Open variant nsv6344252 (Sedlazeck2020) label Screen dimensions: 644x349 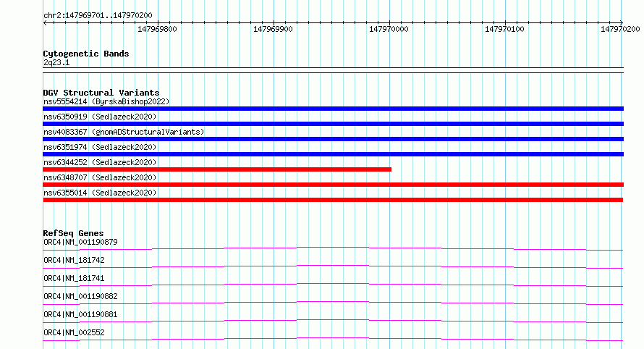[100, 162]
